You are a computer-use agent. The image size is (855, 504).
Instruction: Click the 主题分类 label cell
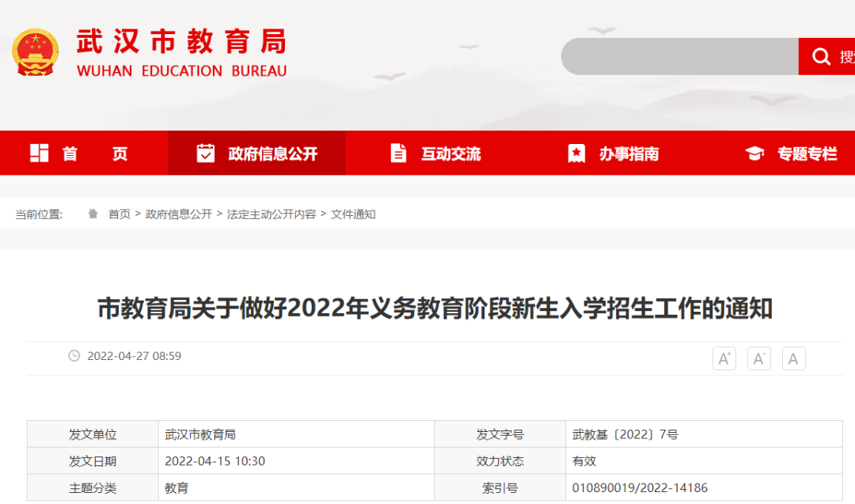(x=93, y=487)
